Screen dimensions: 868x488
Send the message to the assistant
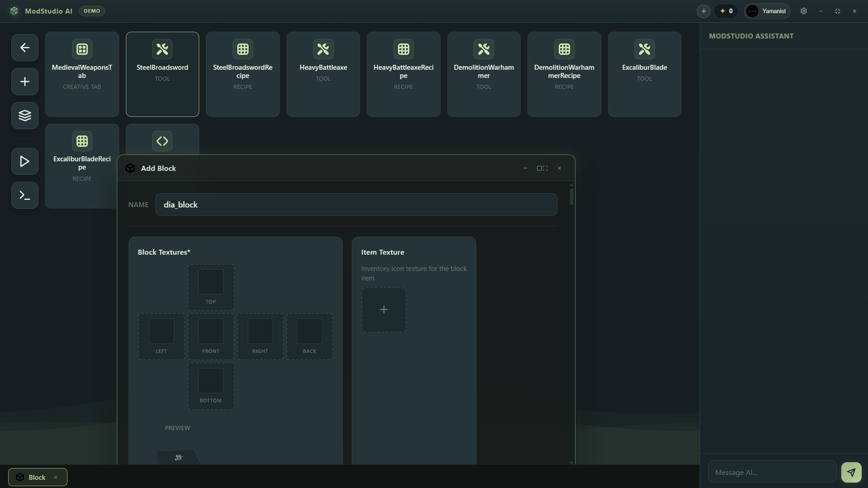(x=851, y=472)
